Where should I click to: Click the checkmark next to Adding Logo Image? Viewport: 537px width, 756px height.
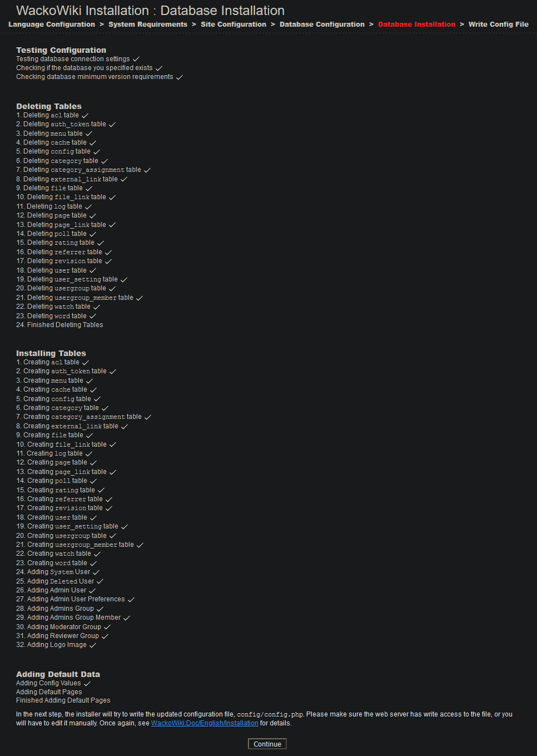(93, 645)
